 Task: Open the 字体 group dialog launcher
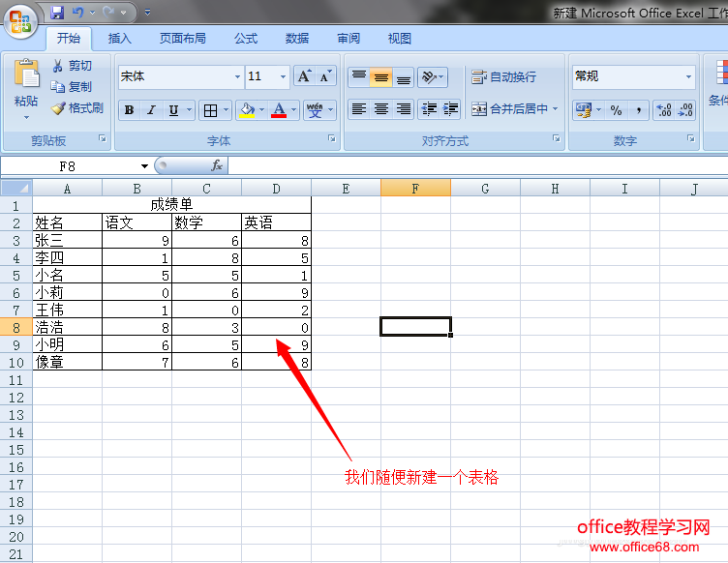point(331,138)
